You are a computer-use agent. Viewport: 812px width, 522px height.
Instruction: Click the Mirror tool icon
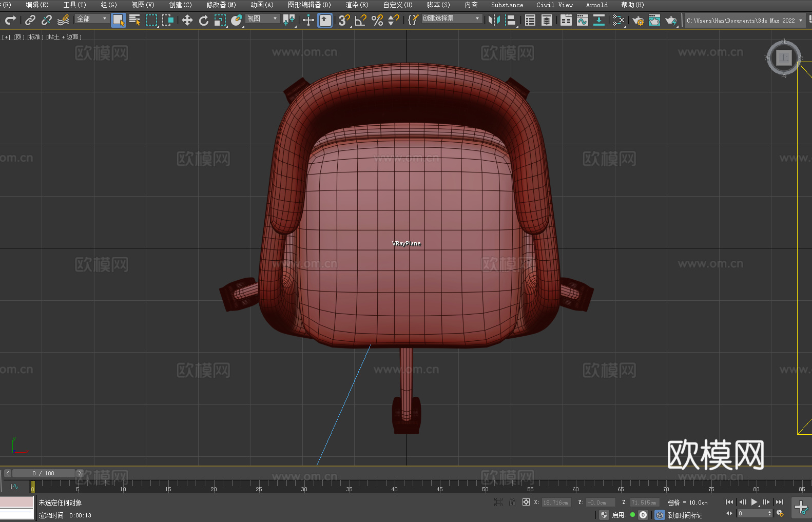pos(494,20)
